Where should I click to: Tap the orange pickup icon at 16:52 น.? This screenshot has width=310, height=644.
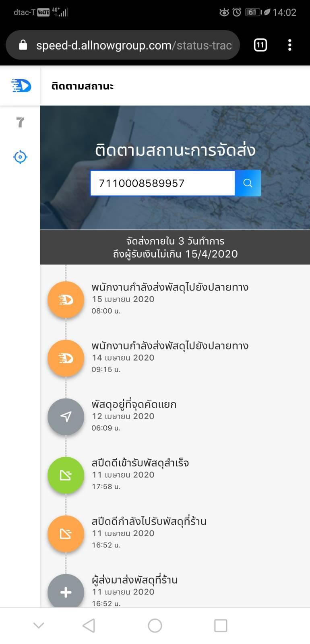pos(66,534)
